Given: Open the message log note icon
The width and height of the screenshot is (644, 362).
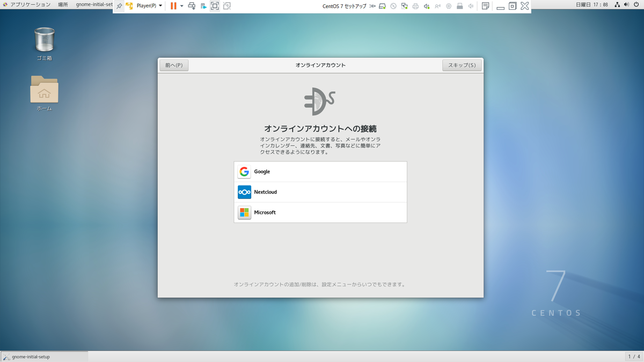Looking at the screenshot, I should pyautogui.click(x=485, y=6).
